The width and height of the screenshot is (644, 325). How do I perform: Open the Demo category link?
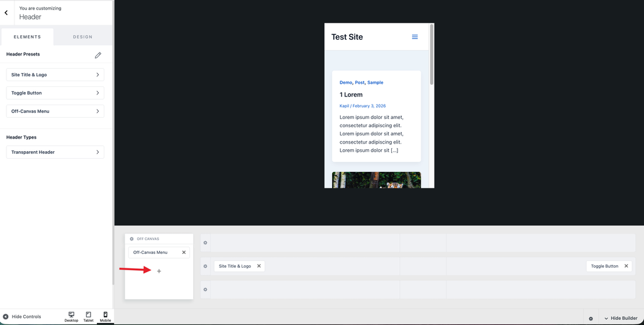tap(346, 83)
